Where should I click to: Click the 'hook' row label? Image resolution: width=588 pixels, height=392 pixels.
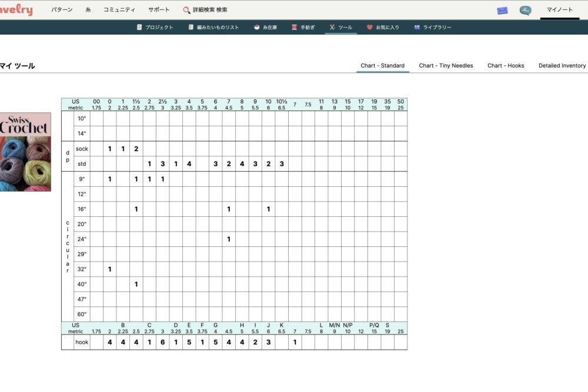[x=82, y=342]
